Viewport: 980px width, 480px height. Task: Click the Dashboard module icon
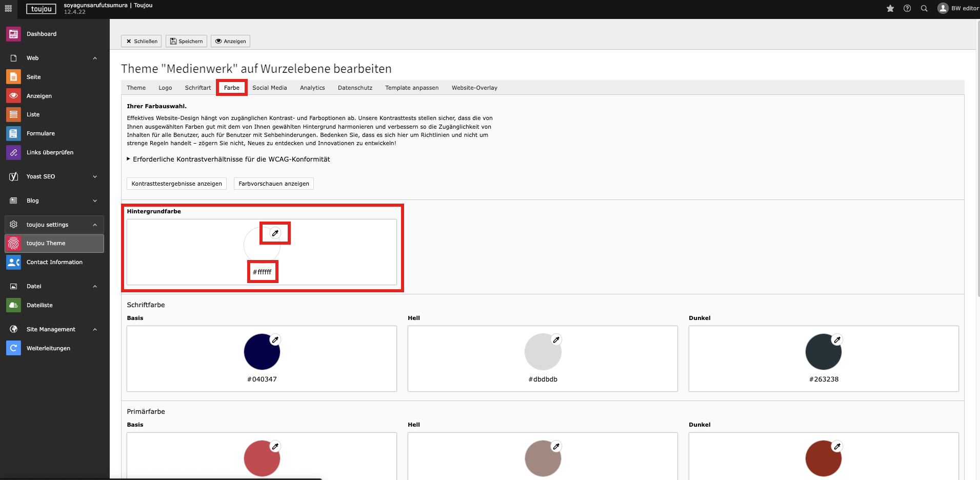[x=13, y=34]
